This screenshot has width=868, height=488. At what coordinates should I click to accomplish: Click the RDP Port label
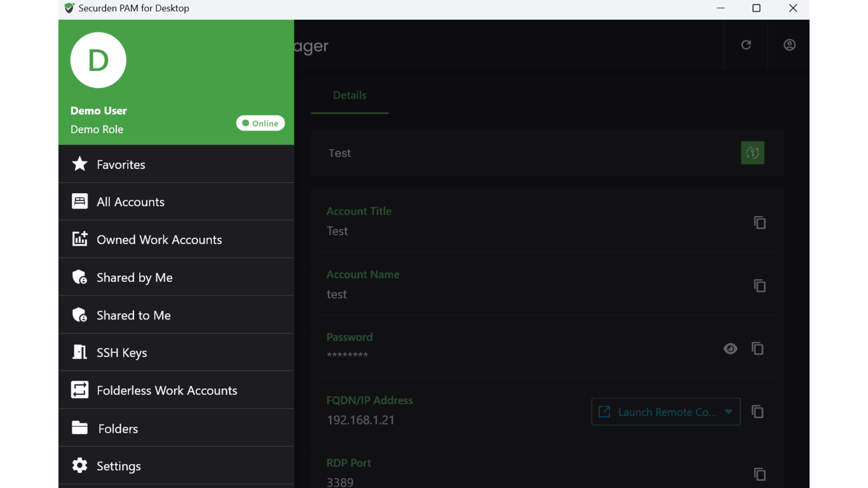349,463
